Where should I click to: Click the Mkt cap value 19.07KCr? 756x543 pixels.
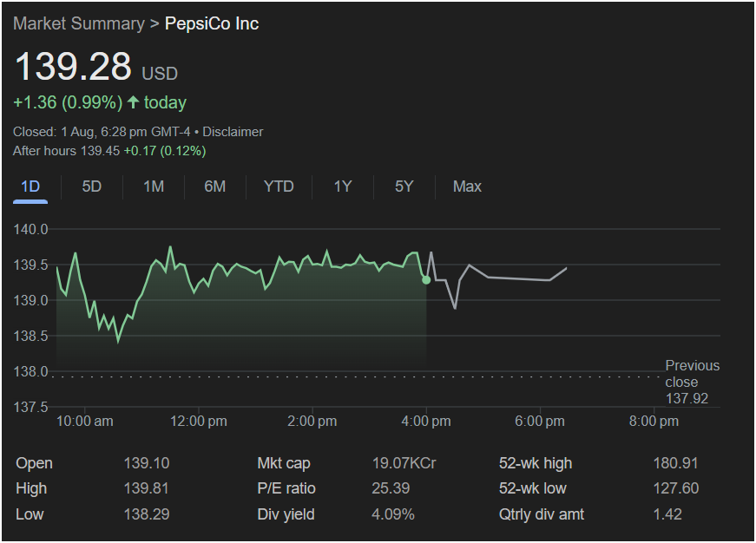click(404, 463)
